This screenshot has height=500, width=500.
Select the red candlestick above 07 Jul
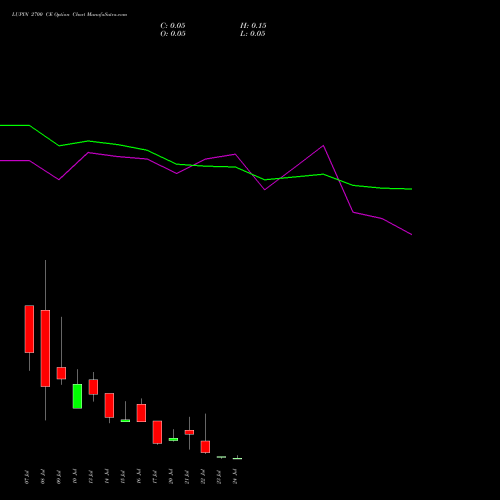[x=29, y=329]
